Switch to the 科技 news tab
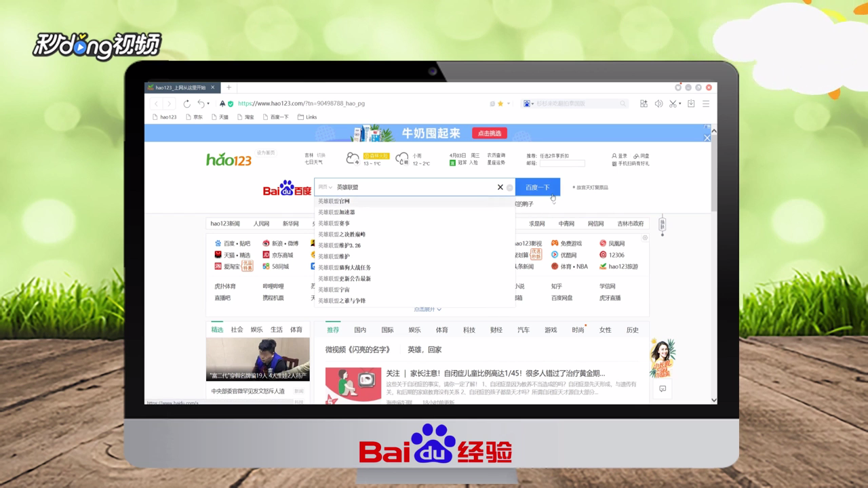The height and width of the screenshot is (488, 868). pyautogui.click(x=469, y=330)
